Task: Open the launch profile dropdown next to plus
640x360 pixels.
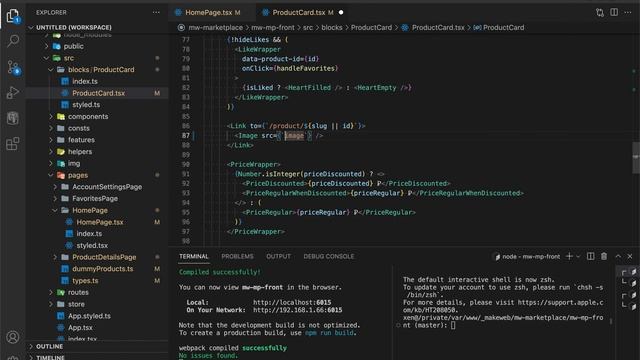Action: point(578,256)
